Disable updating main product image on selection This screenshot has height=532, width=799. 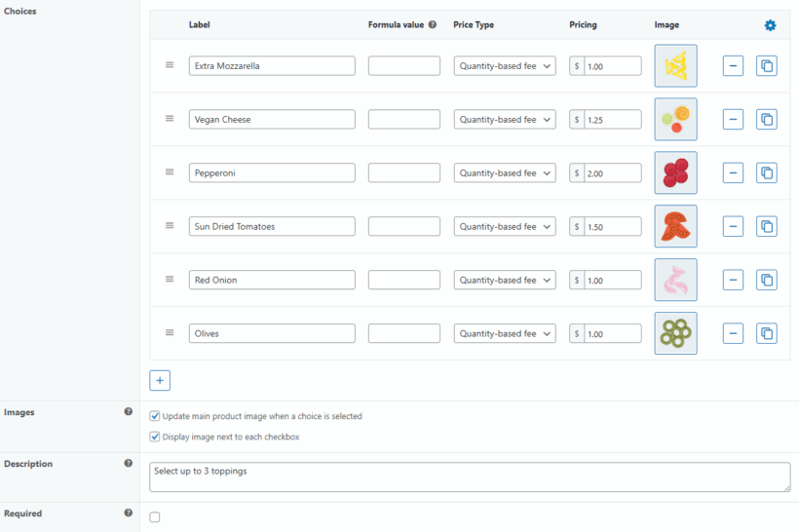pyautogui.click(x=155, y=416)
